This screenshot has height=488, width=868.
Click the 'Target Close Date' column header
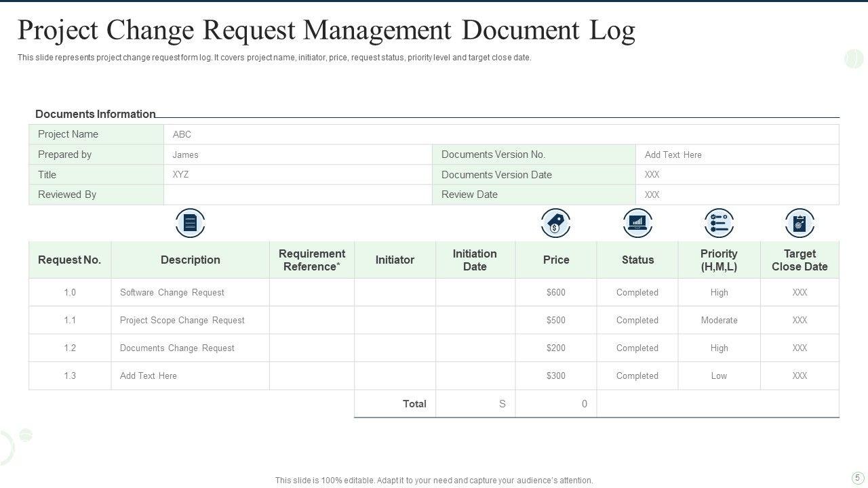coord(800,260)
